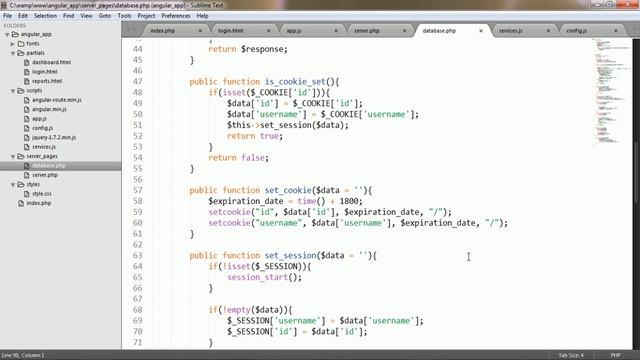Collapse the angular_app folder arrow

tap(7, 35)
